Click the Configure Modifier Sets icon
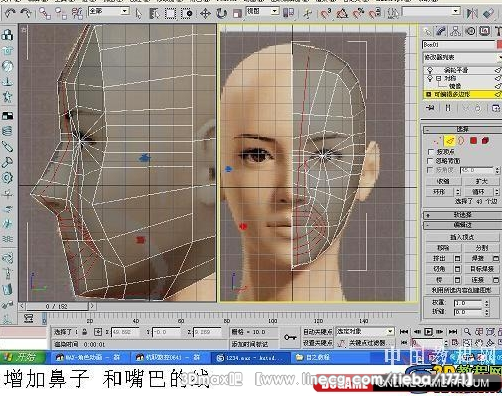 click(x=496, y=108)
